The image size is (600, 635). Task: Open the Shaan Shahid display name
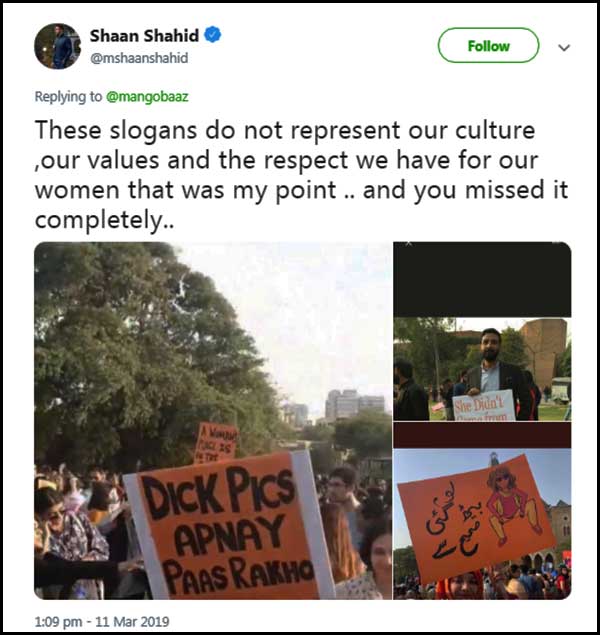[x=144, y=36]
